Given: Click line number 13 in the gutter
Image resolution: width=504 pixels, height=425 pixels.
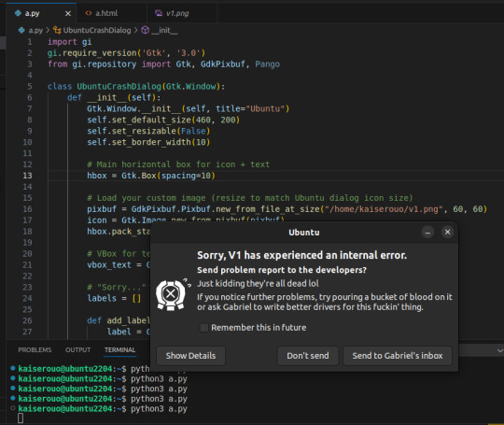Looking at the screenshot, I should (x=28, y=176).
